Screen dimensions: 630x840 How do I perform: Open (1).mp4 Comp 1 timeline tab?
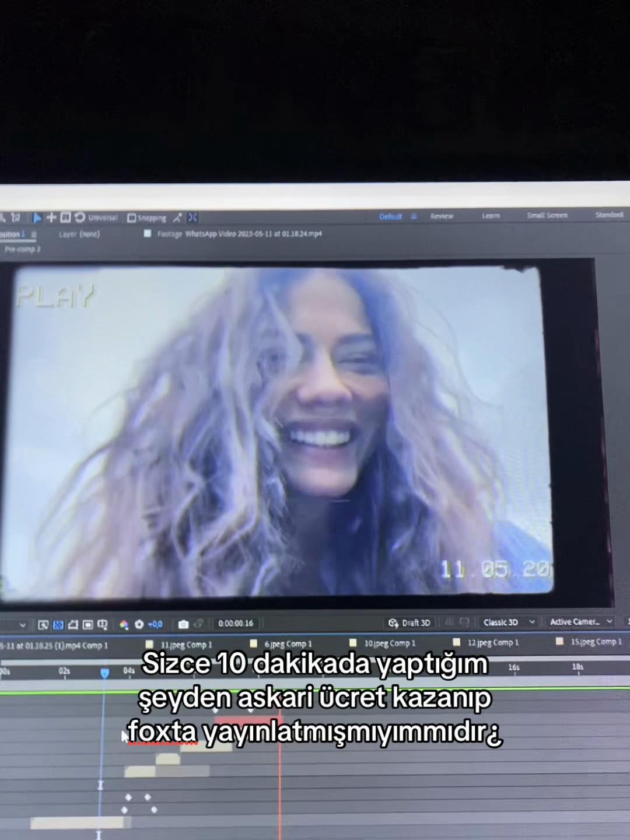coord(54,646)
